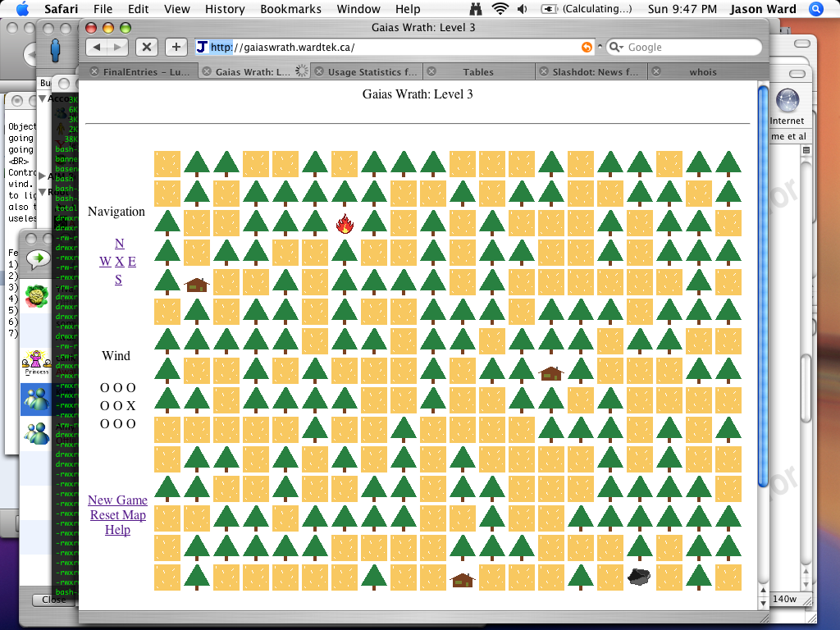This screenshot has width=840, height=630.
Task: Move north with the N link
Action: point(120,244)
